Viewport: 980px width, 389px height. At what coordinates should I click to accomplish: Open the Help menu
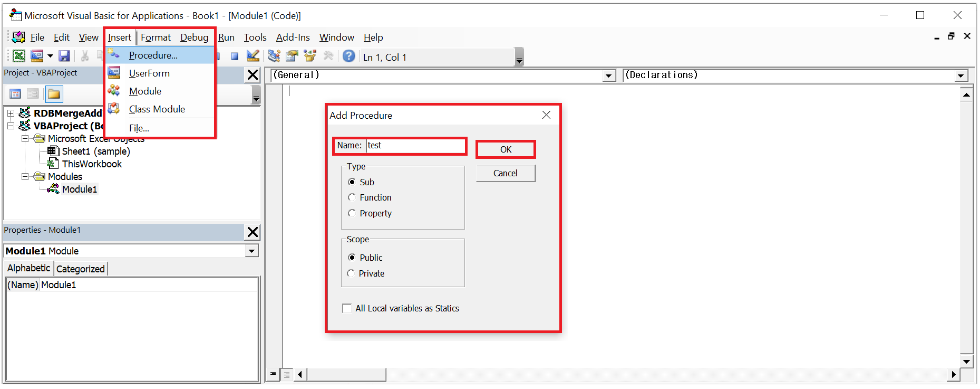373,37
